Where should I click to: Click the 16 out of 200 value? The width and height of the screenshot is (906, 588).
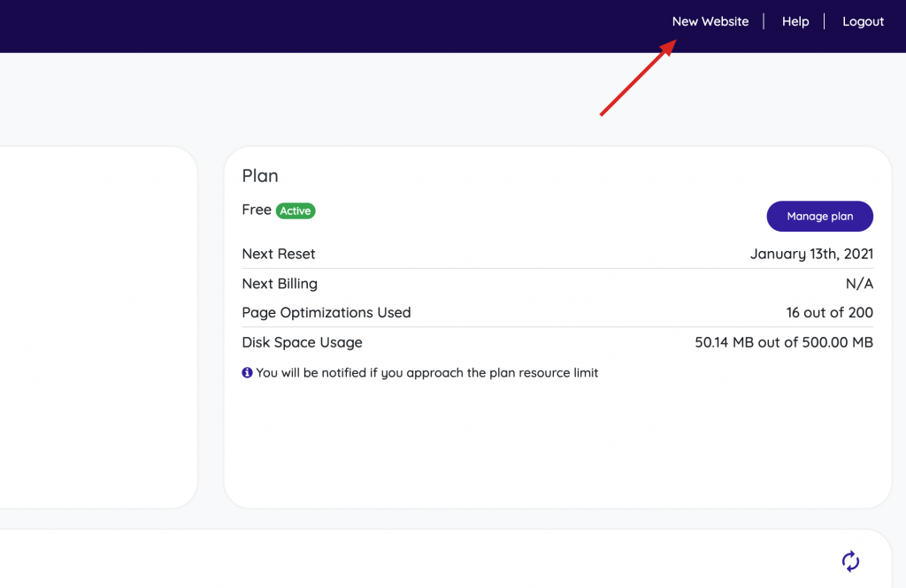tap(829, 312)
